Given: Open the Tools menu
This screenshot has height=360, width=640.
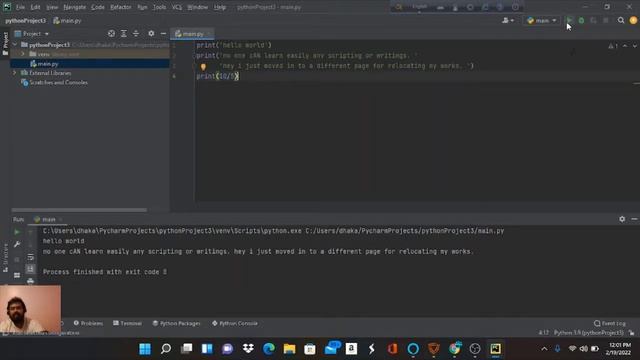Looking at the screenshot, I should (x=160, y=7).
